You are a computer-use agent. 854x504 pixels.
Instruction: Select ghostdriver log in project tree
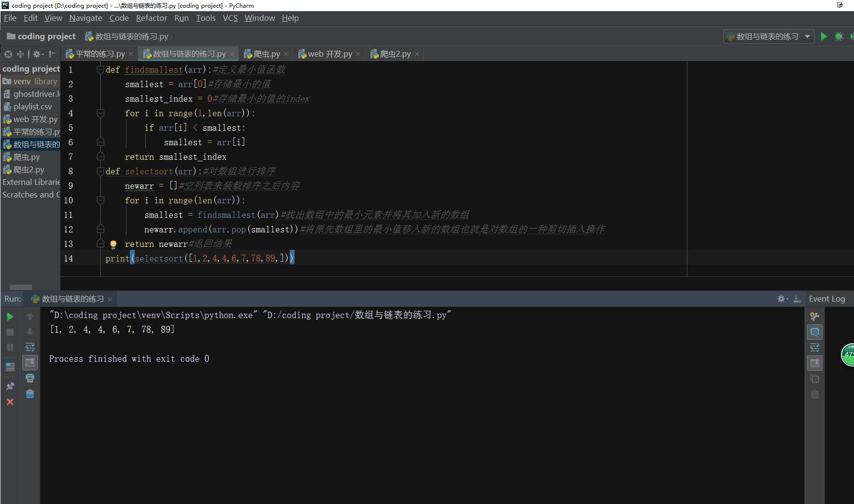31,94
